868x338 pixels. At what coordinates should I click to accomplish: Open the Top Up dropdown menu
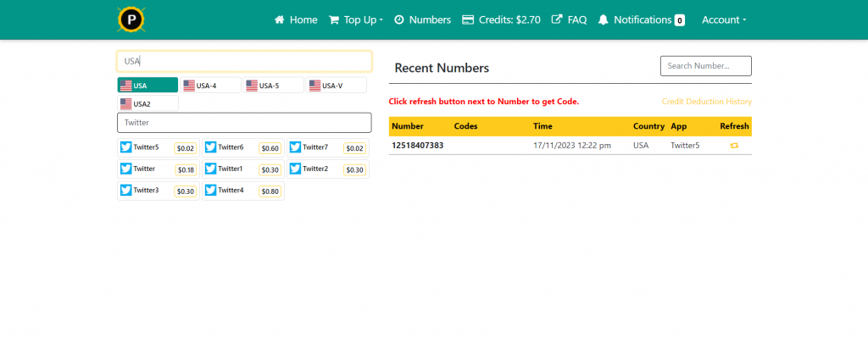click(x=356, y=20)
